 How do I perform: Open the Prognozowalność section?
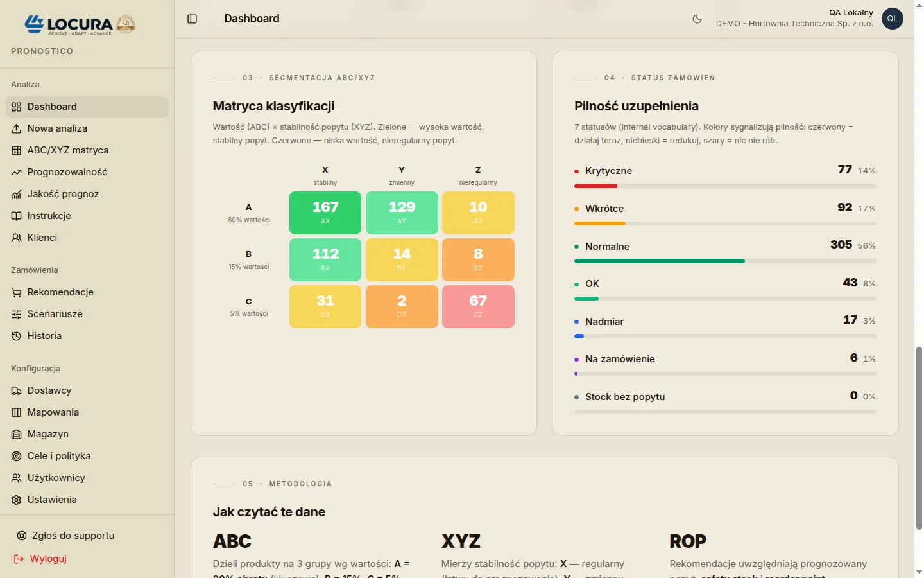pos(87,172)
